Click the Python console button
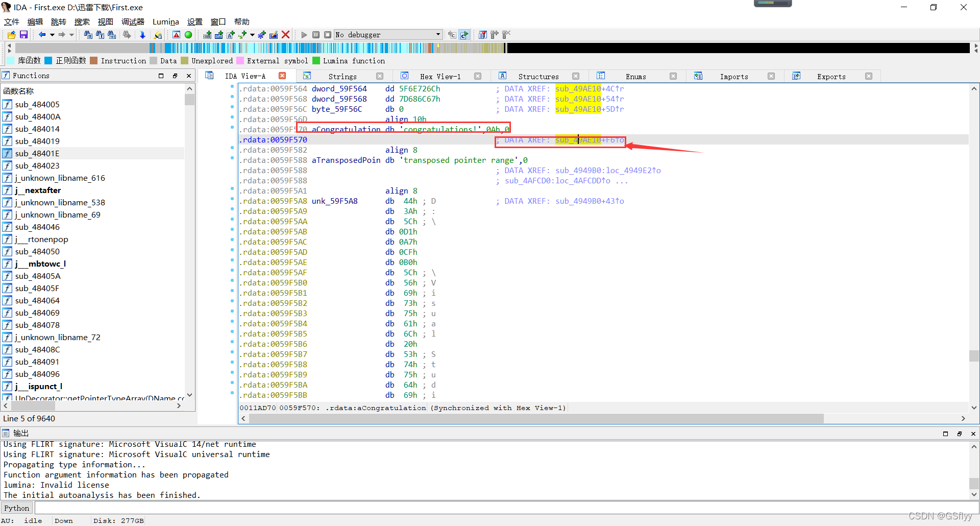980x526 pixels. [x=17, y=508]
